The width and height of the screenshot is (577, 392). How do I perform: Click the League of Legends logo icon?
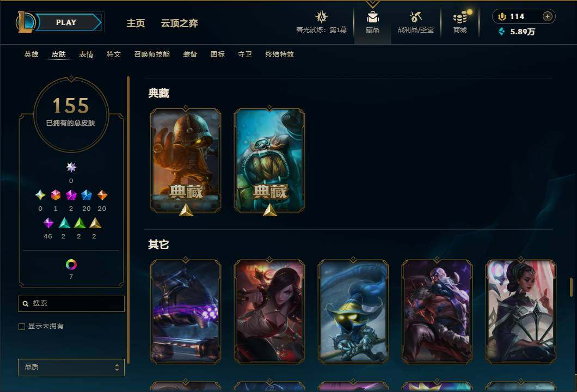[25, 22]
